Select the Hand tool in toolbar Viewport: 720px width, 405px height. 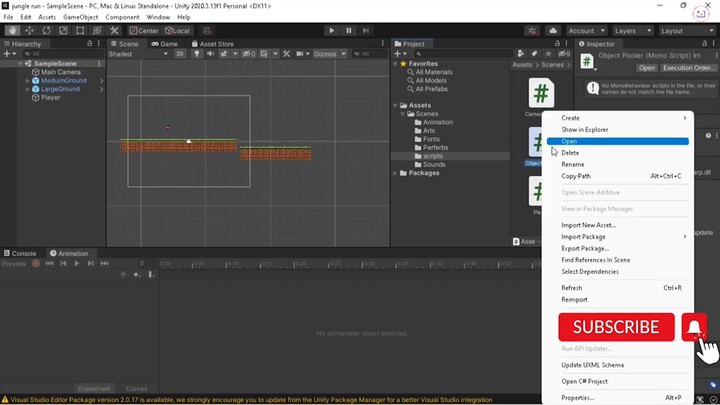[13, 31]
